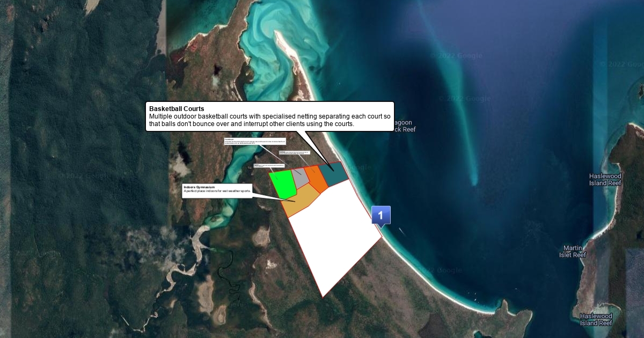
Task: Open the small callout linked to green zone
Action: (268, 166)
